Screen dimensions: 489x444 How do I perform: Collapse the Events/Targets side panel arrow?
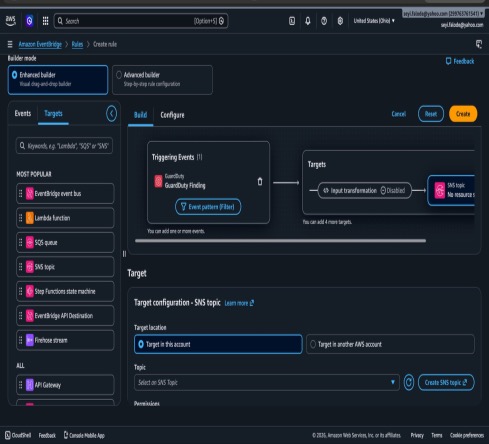[111, 114]
